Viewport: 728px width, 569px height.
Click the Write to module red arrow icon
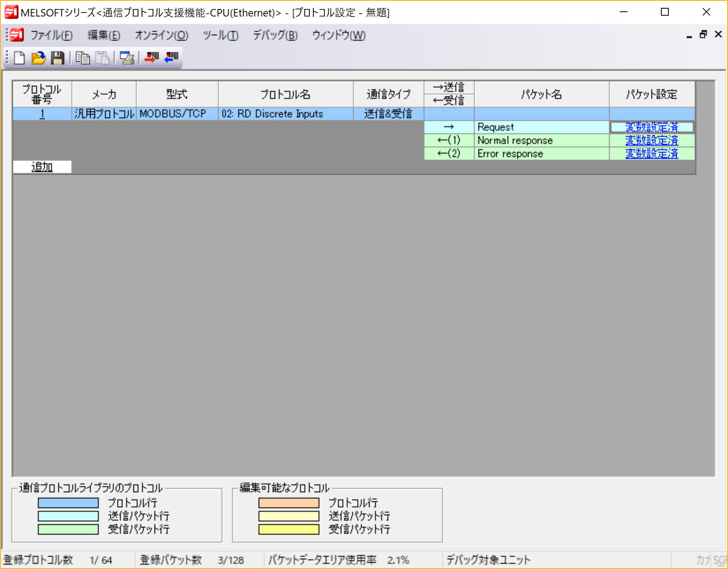(151, 58)
